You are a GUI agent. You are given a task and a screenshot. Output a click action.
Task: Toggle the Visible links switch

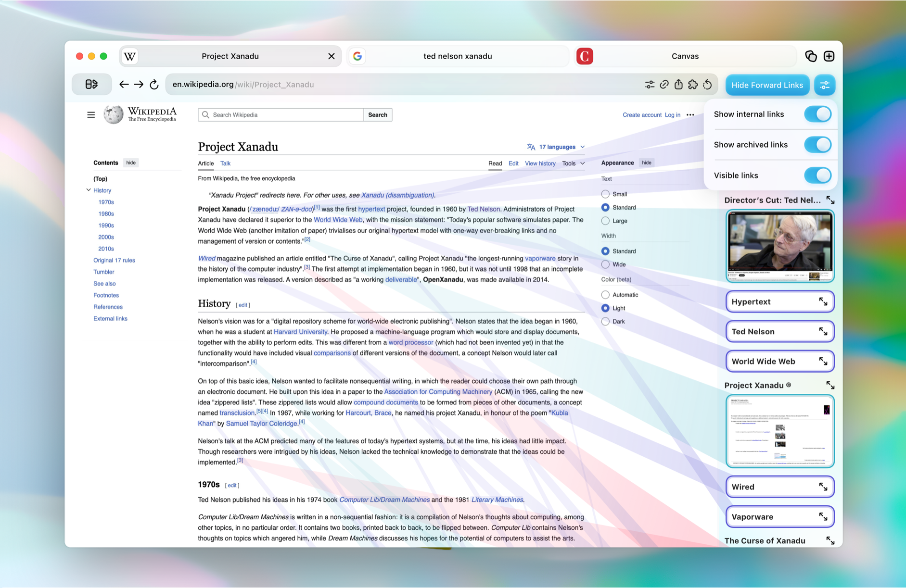click(x=817, y=175)
